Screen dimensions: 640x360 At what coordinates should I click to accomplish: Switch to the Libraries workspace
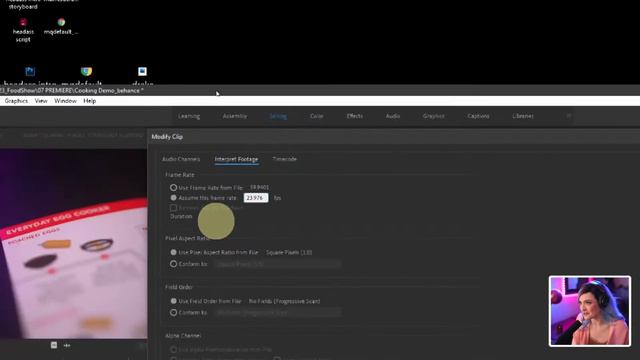523,116
